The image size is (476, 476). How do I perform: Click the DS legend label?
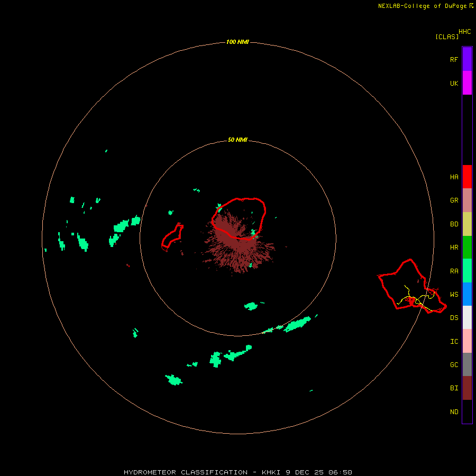pos(454,317)
